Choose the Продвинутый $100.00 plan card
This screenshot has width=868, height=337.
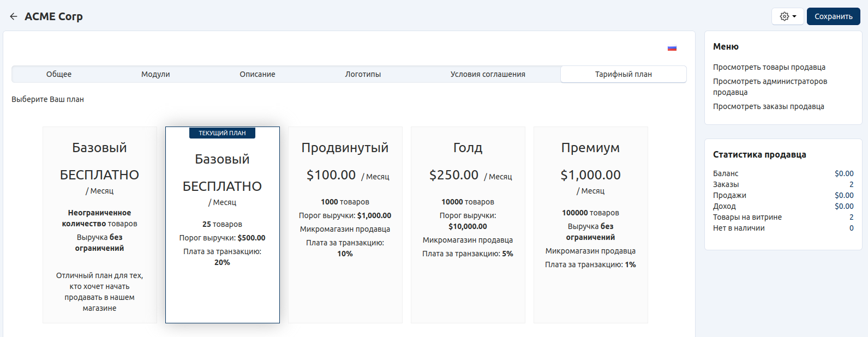[345, 225]
